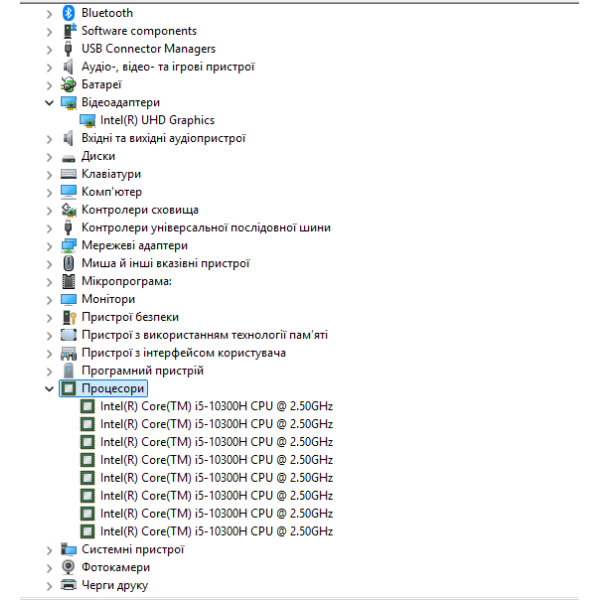Click the Відеоадаптери display adapter icon
Screen dimensions: 600x600
(69, 103)
